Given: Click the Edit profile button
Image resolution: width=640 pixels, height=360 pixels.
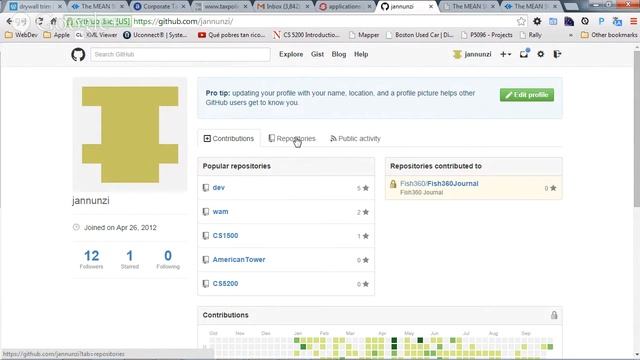Looking at the screenshot, I should click(527, 95).
